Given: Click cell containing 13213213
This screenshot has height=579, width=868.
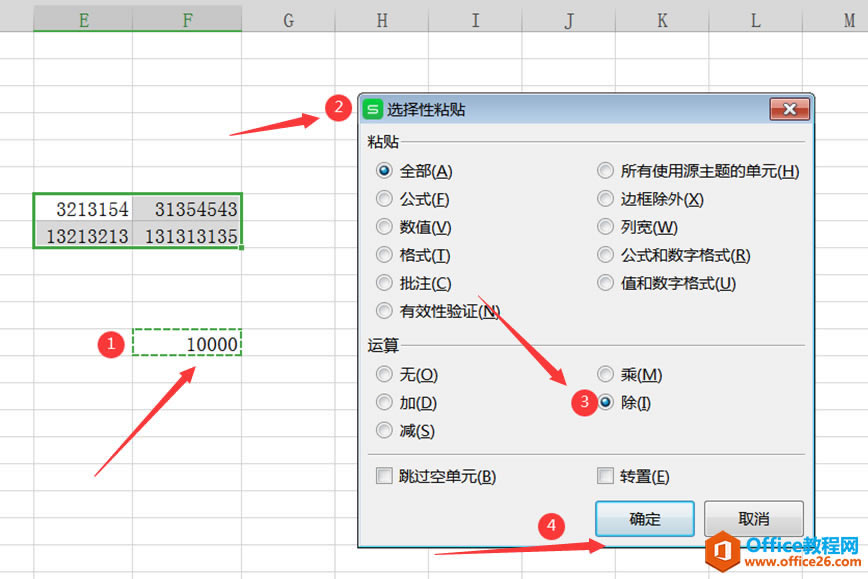Looking at the screenshot, I should pos(83,235).
